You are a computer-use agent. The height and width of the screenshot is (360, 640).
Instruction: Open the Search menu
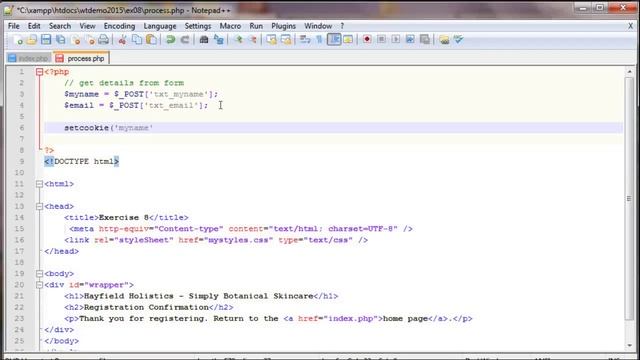60,26
